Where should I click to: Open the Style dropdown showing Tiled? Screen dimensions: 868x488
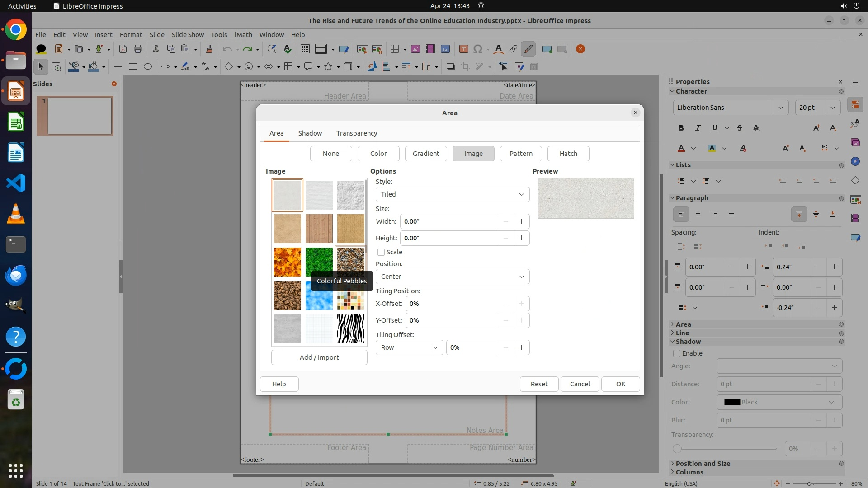pos(452,194)
